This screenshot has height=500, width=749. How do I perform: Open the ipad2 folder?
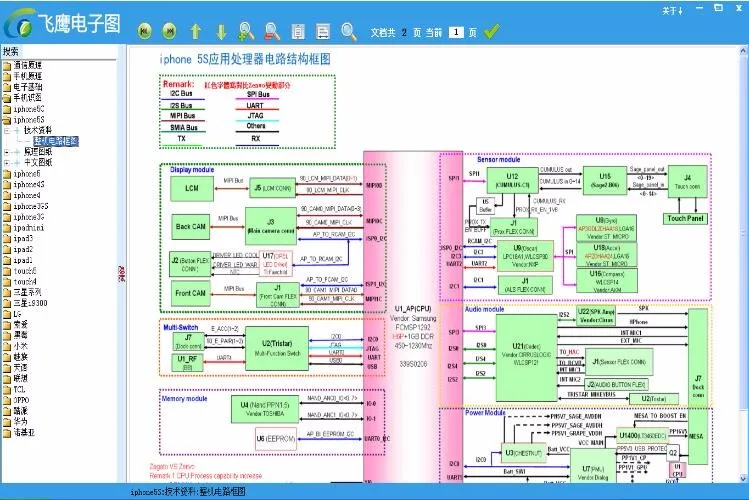(x=18, y=249)
